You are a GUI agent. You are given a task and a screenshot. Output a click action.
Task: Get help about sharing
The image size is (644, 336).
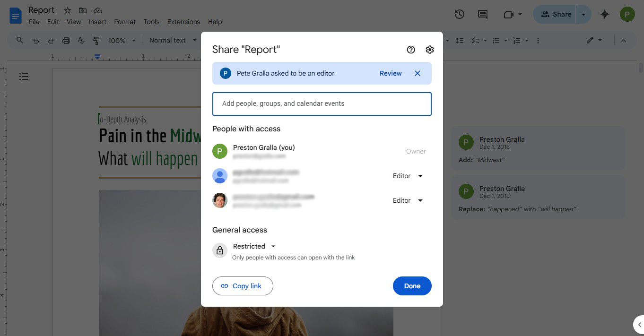pyautogui.click(x=410, y=49)
